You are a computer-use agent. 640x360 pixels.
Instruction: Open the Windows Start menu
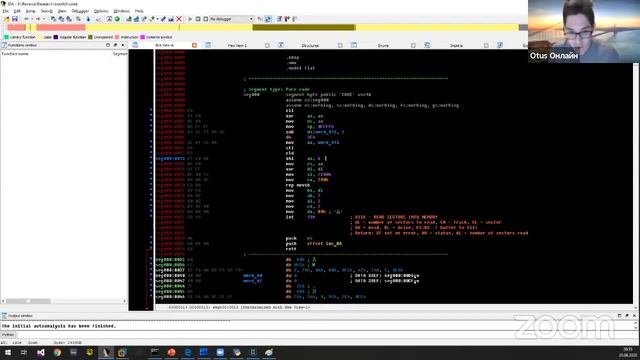click(8, 352)
